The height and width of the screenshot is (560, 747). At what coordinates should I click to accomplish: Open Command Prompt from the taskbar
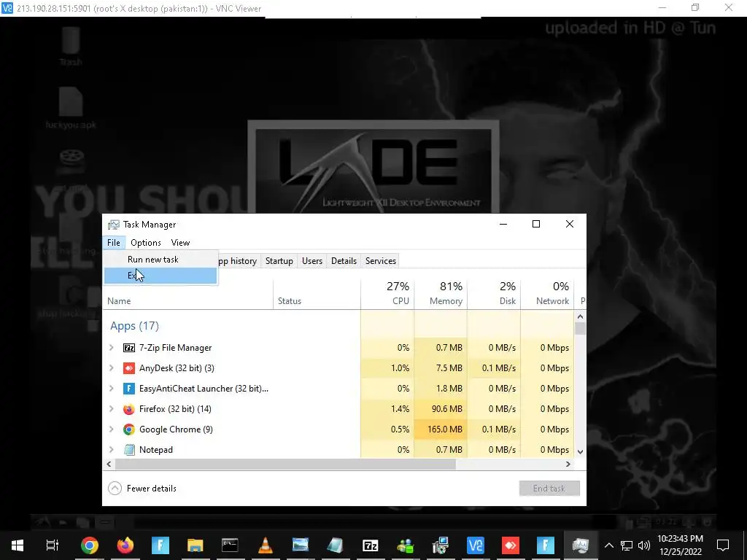pos(230,545)
